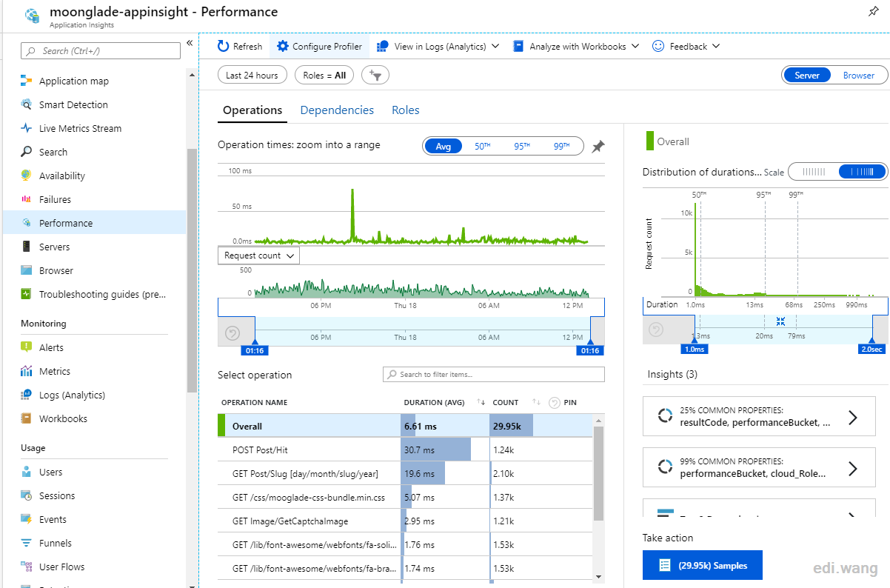
Task: Click the add filter funnel icon
Action: tap(375, 75)
